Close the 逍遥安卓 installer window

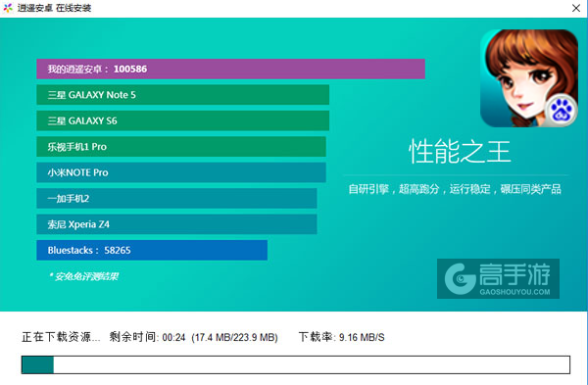[576, 8]
